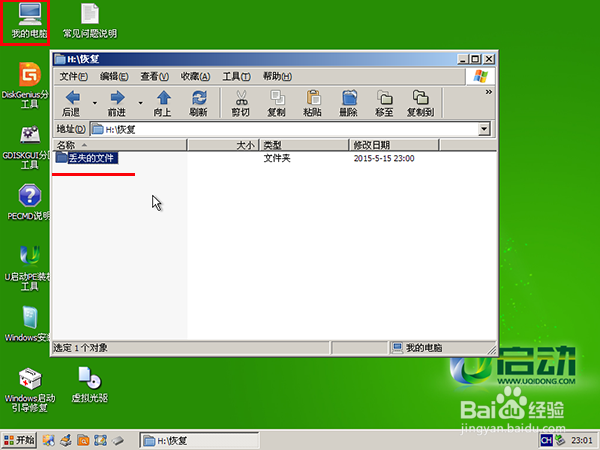Click the 地址(D) address label
This screenshot has width=600, height=450.
click(71, 129)
